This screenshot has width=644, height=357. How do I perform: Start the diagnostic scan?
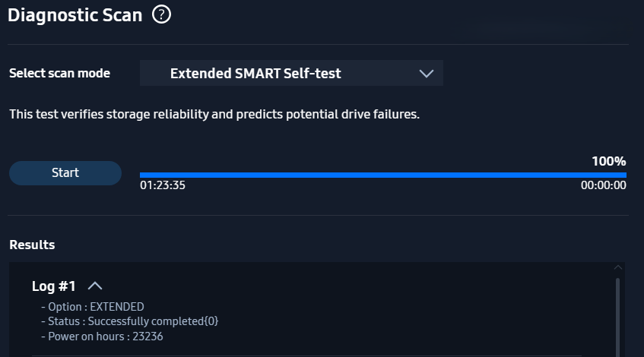(65, 172)
